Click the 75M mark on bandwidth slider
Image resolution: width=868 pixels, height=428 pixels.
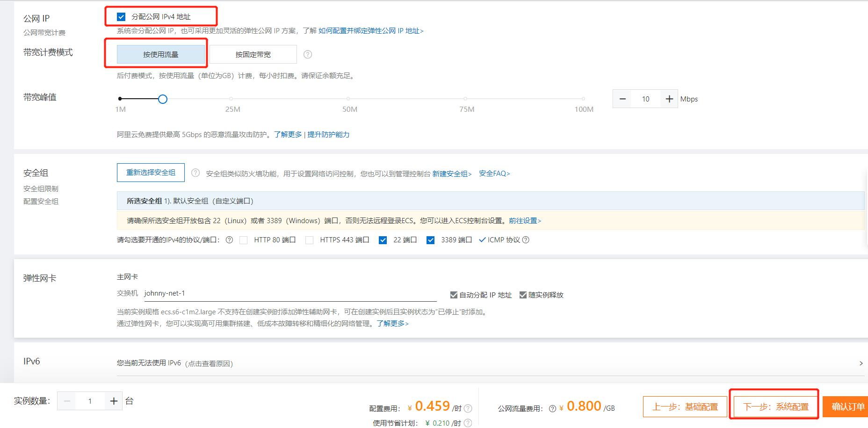(x=465, y=99)
